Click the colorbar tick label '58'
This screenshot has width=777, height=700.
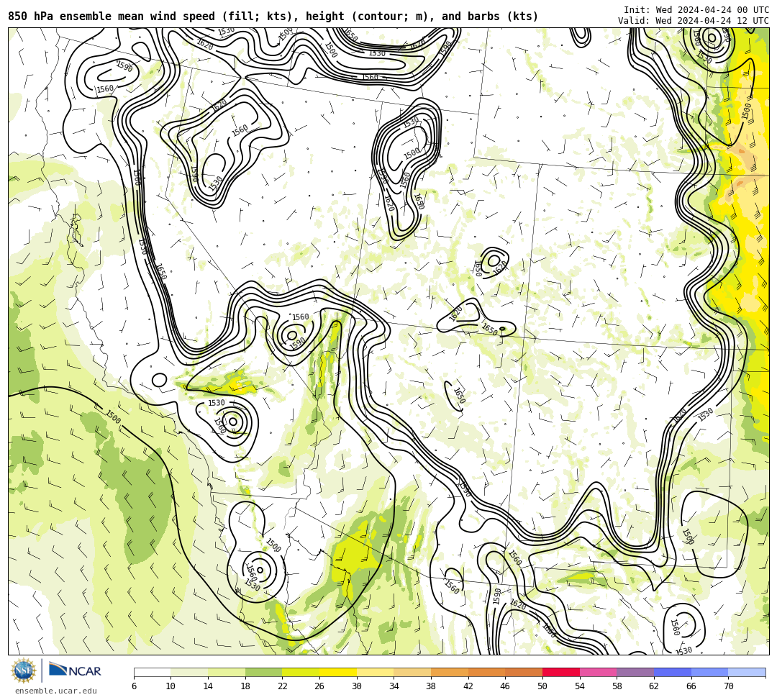coord(617,686)
